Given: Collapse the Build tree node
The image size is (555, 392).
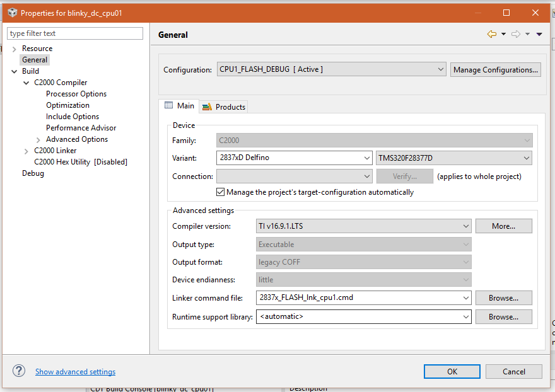Looking at the screenshot, I should point(14,71).
